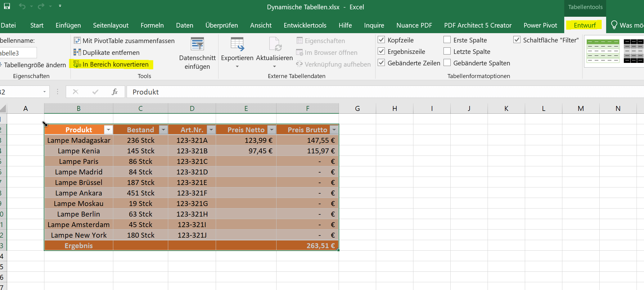Click the Save icon in quick access toolbar

[7, 6]
